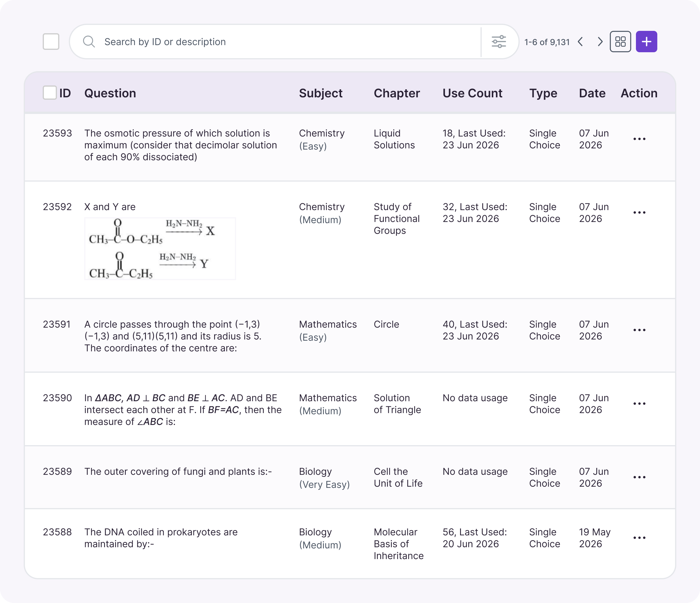Go to previous page of results
This screenshot has height=603, width=700.
tap(580, 42)
